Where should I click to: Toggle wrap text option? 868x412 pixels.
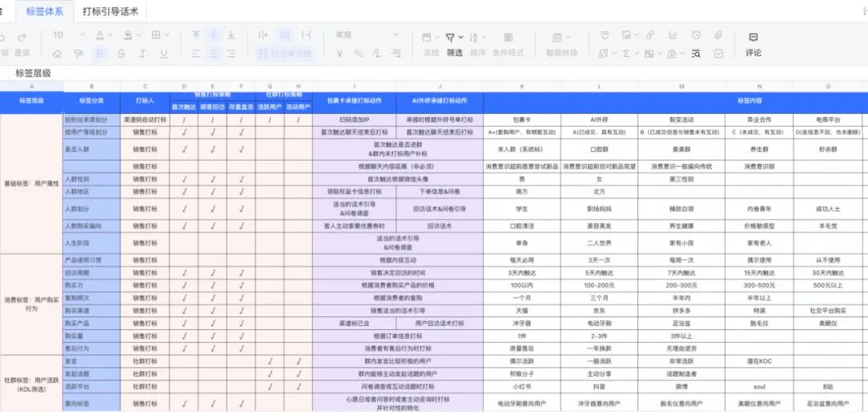285,35
